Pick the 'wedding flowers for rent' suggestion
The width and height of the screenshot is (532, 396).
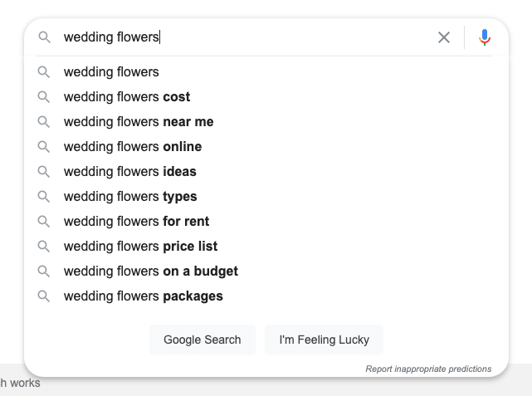136,222
